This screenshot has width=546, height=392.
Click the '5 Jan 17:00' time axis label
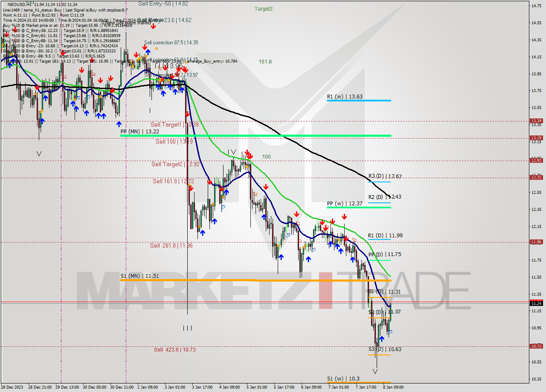(284, 387)
